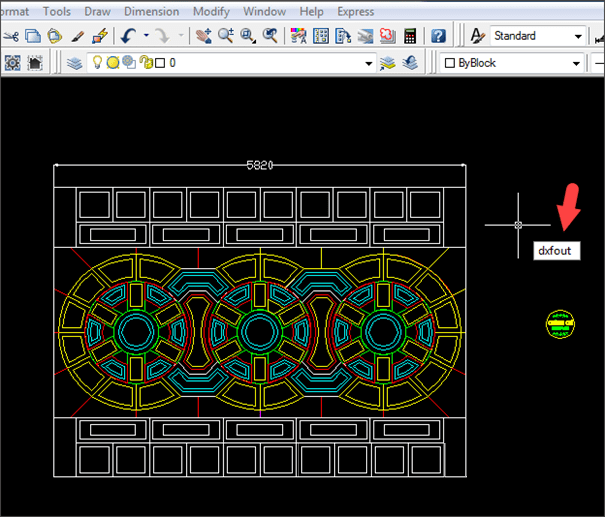Select the Zoom Window tool
Image resolution: width=606 pixels, height=517 pixels.
[x=248, y=36]
